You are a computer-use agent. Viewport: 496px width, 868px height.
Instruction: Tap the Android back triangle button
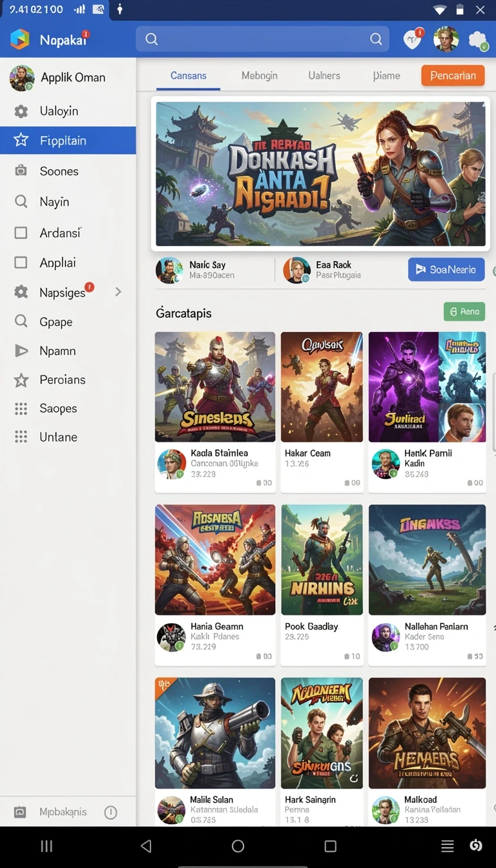146,846
